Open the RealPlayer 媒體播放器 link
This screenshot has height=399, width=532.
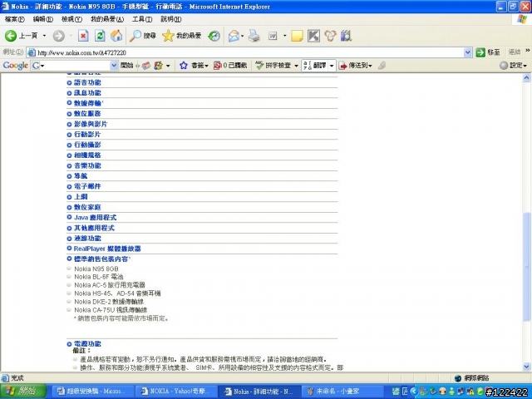[107, 249]
